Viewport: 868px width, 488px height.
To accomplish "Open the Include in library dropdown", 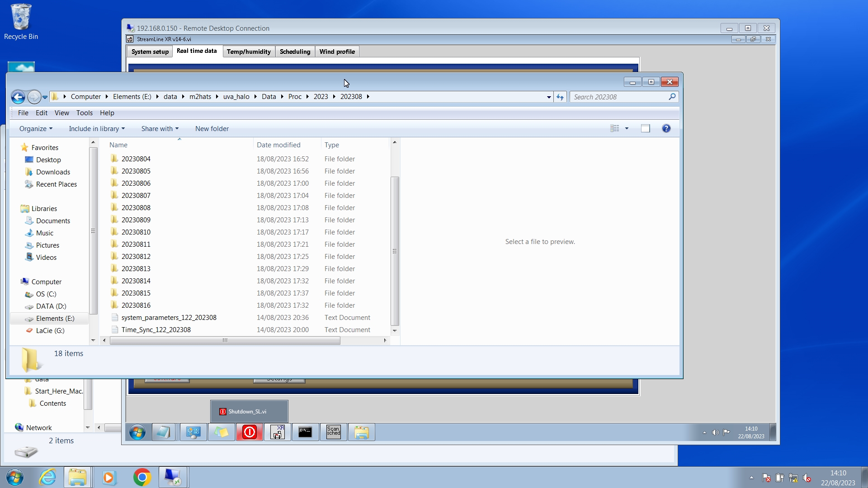I will (x=96, y=129).
